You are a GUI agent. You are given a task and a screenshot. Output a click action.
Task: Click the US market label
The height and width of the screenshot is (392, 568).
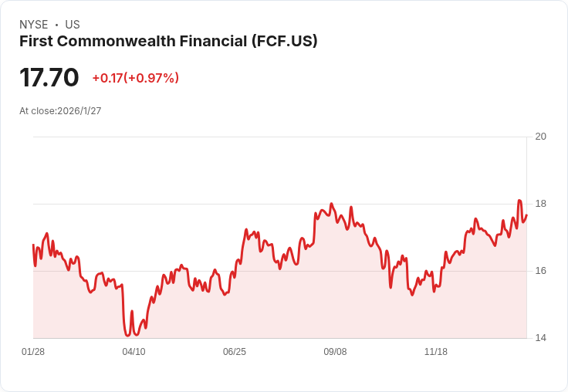click(73, 25)
